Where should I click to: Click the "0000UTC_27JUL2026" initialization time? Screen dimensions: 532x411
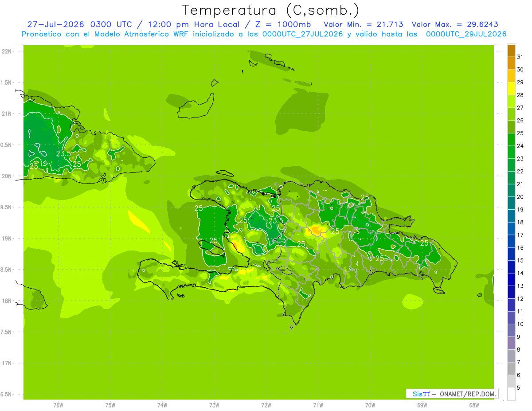(302, 34)
